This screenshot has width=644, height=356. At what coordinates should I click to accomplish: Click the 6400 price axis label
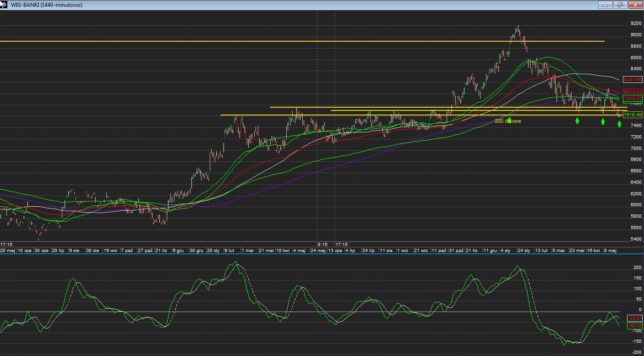tap(636, 182)
